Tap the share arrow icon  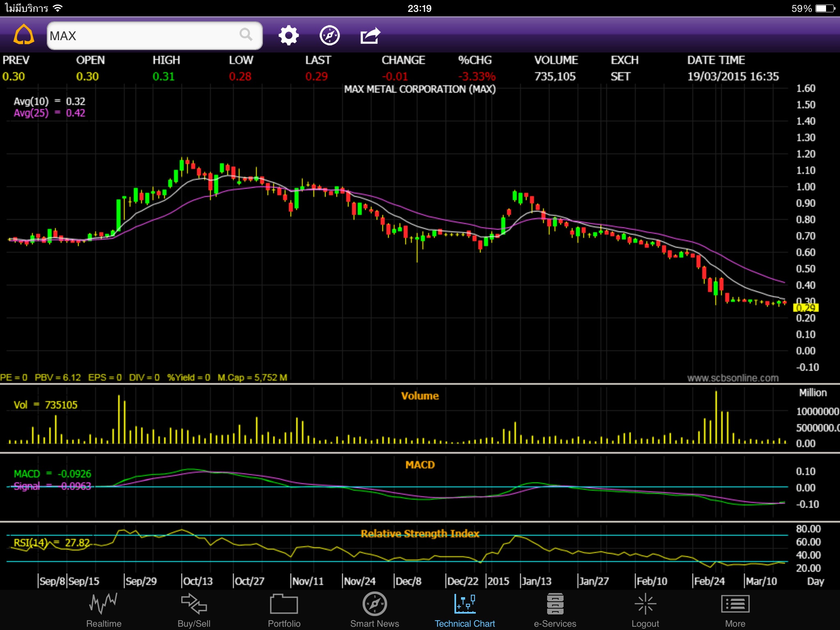pos(370,36)
